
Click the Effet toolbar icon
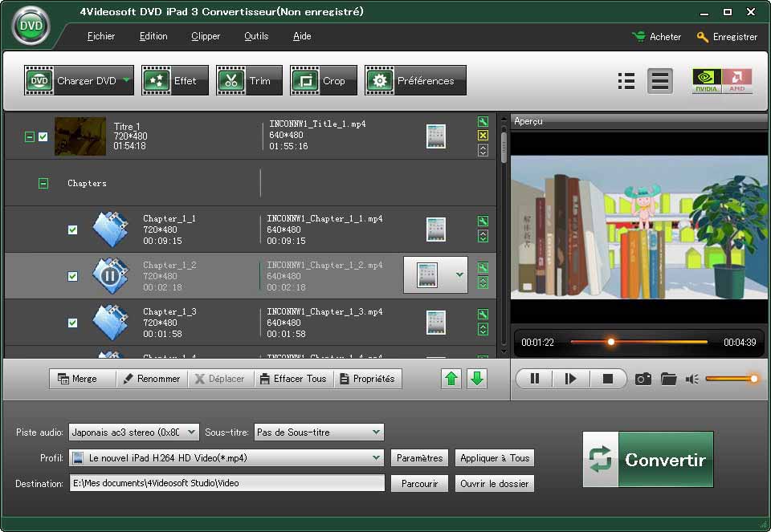(174, 80)
